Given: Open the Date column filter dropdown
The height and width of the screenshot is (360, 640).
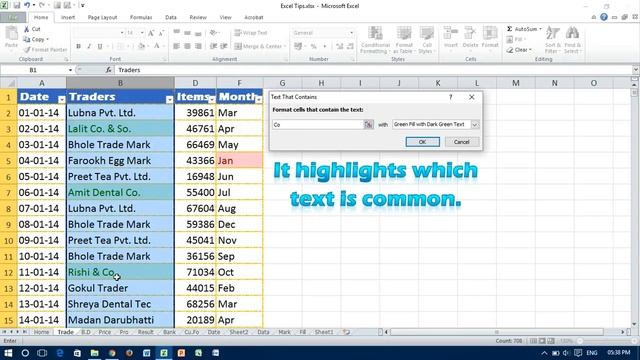Looking at the screenshot, I should (x=61, y=99).
